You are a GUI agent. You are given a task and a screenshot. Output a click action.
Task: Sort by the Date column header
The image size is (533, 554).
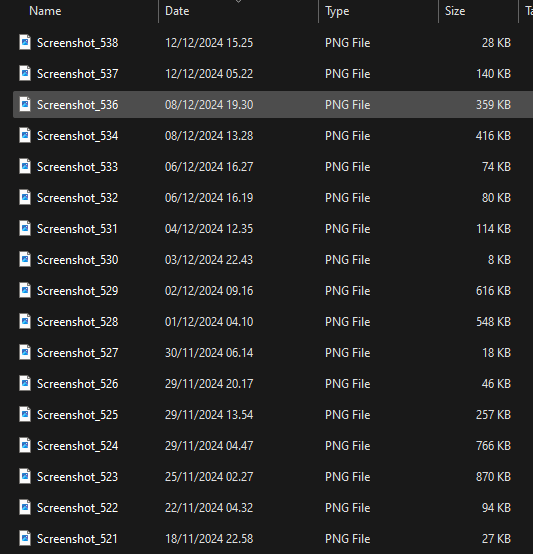pos(177,11)
